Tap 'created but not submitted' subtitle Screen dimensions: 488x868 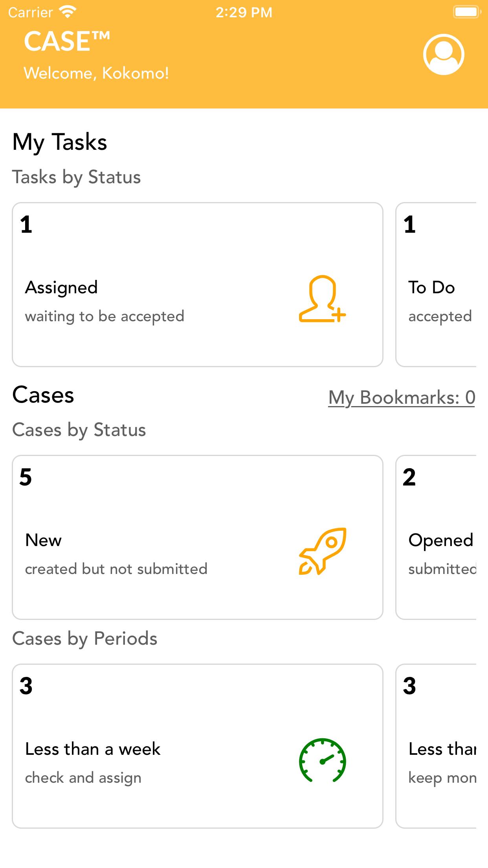coord(116,569)
